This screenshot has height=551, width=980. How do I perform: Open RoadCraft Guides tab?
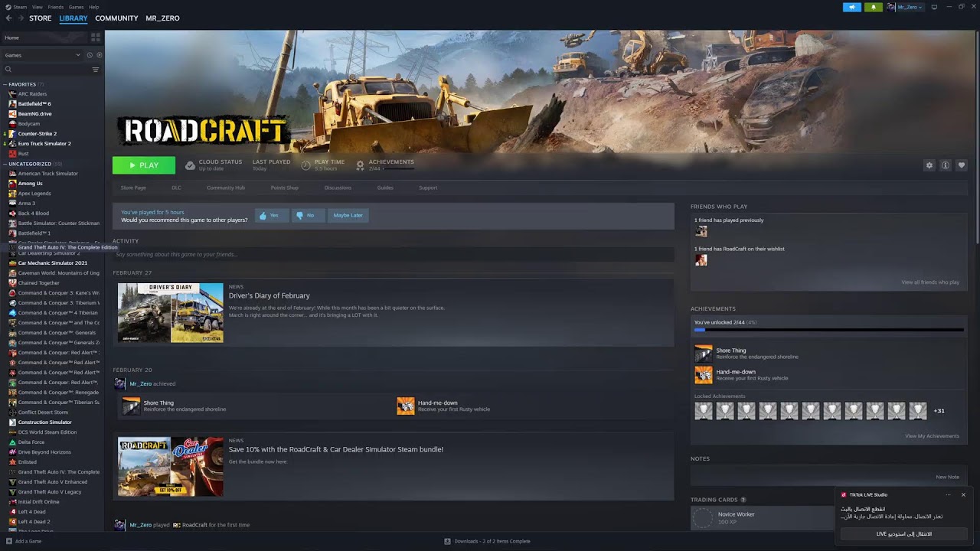tap(385, 187)
